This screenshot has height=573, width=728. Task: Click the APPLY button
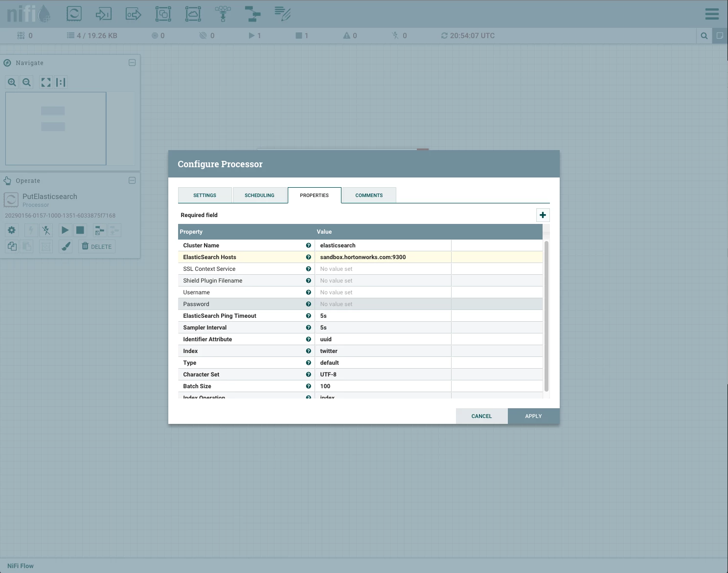[533, 416]
